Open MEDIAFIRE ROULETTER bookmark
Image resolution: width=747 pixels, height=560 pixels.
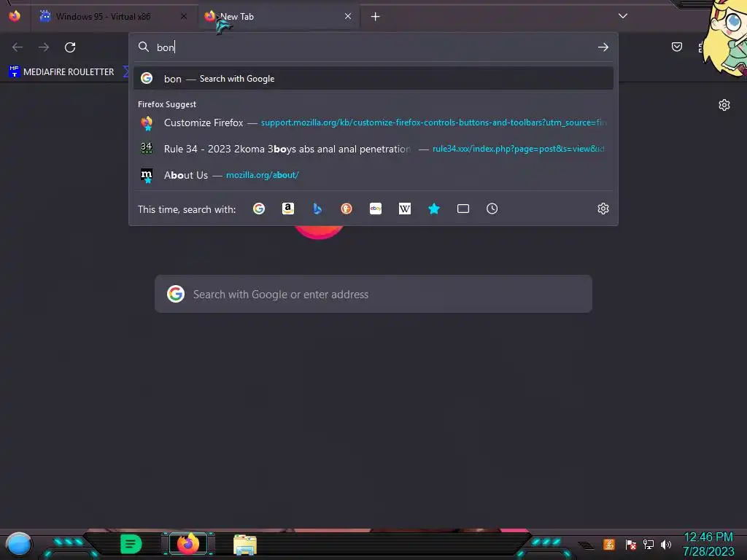62,72
